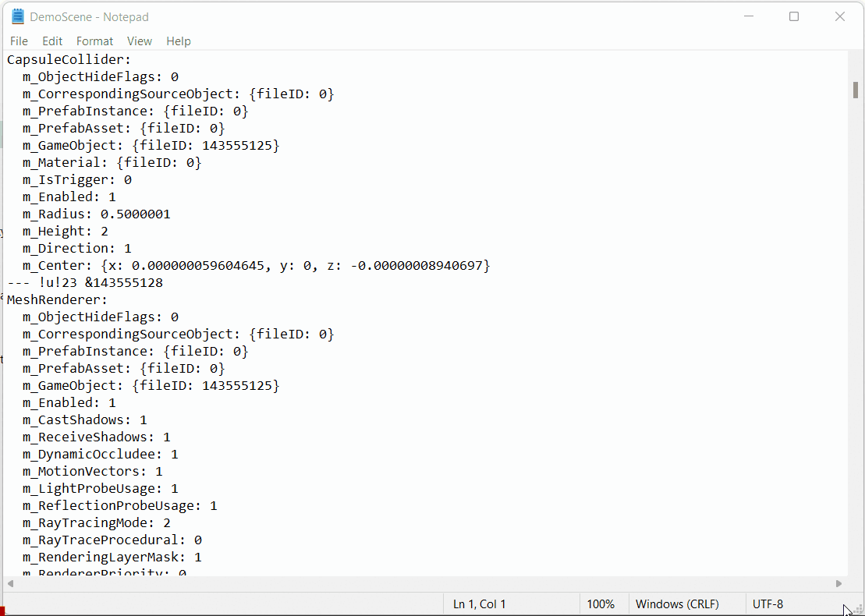The image size is (865, 616).
Task: Click the 'm_MotionVectors: 1' line
Action: pyautogui.click(x=93, y=471)
